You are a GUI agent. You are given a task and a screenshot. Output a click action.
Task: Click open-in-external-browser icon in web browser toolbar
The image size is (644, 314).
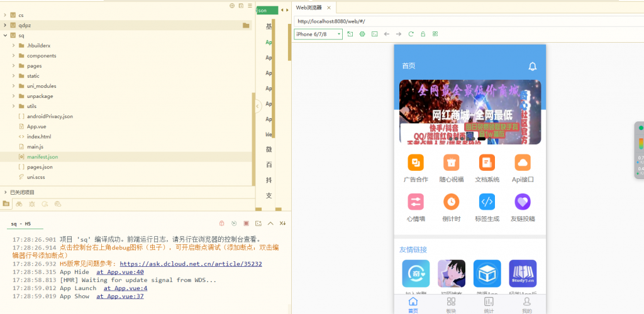(350, 34)
